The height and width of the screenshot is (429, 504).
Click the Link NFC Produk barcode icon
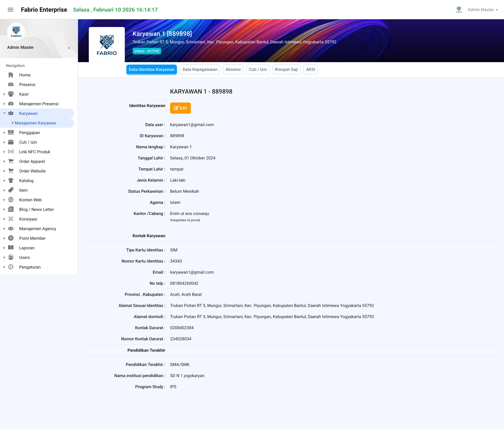click(11, 151)
